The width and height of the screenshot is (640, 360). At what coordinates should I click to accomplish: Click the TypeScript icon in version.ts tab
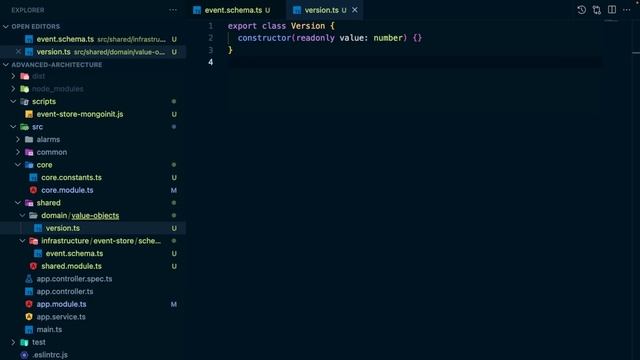(297, 10)
